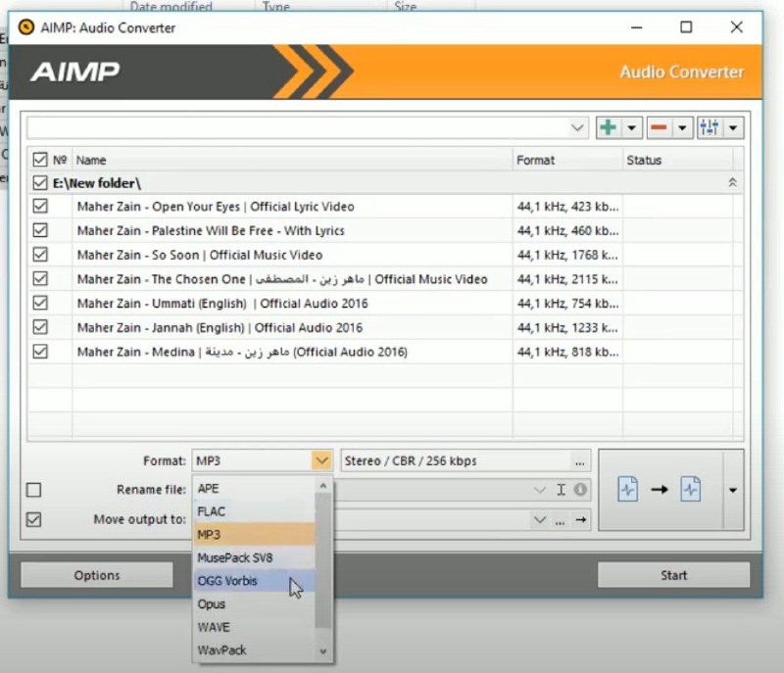Click the Start button
The width and height of the screenshot is (784, 673).
point(673,575)
